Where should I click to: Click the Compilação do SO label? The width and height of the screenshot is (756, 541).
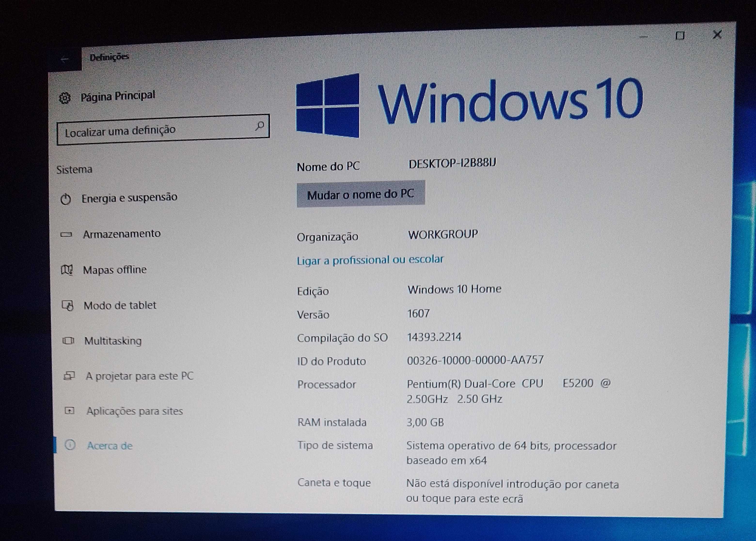tap(342, 338)
